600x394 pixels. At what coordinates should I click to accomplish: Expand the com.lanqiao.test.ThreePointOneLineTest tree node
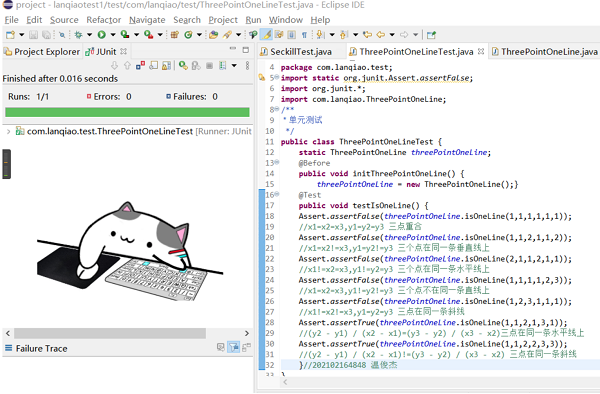point(8,131)
